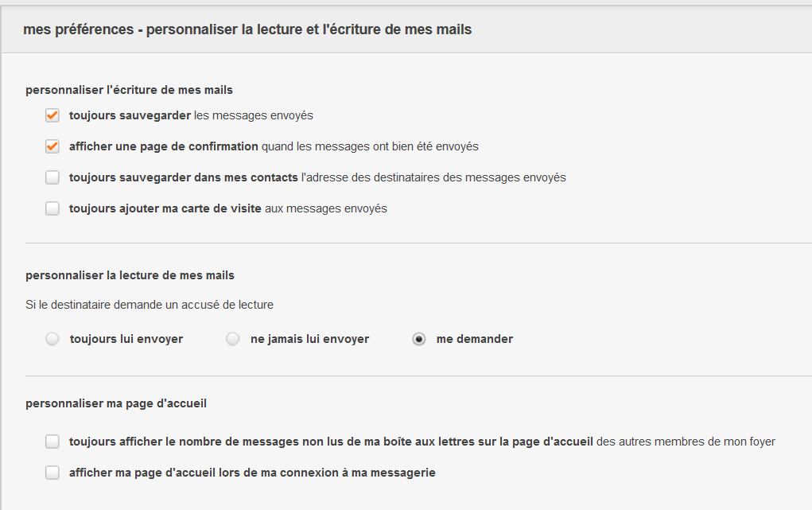
Task: Click the 'personnaliser la lecture de mes mails' heading
Action: click(130, 275)
